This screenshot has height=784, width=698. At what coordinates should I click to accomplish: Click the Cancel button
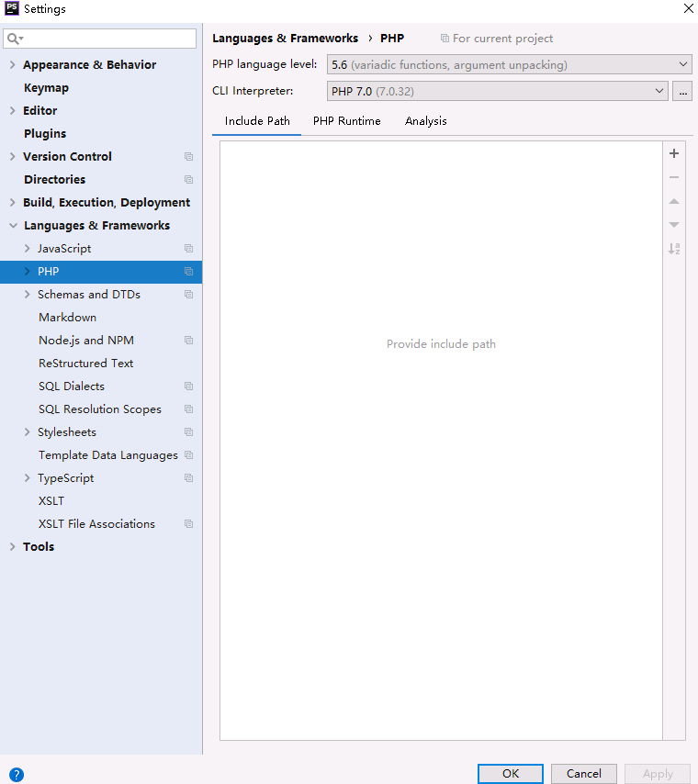583,774
